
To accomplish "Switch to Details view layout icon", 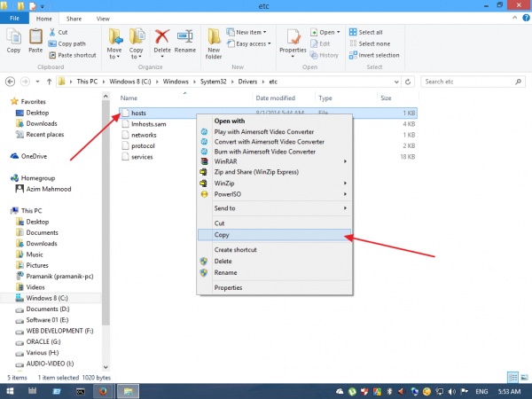I will (x=512, y=377).
